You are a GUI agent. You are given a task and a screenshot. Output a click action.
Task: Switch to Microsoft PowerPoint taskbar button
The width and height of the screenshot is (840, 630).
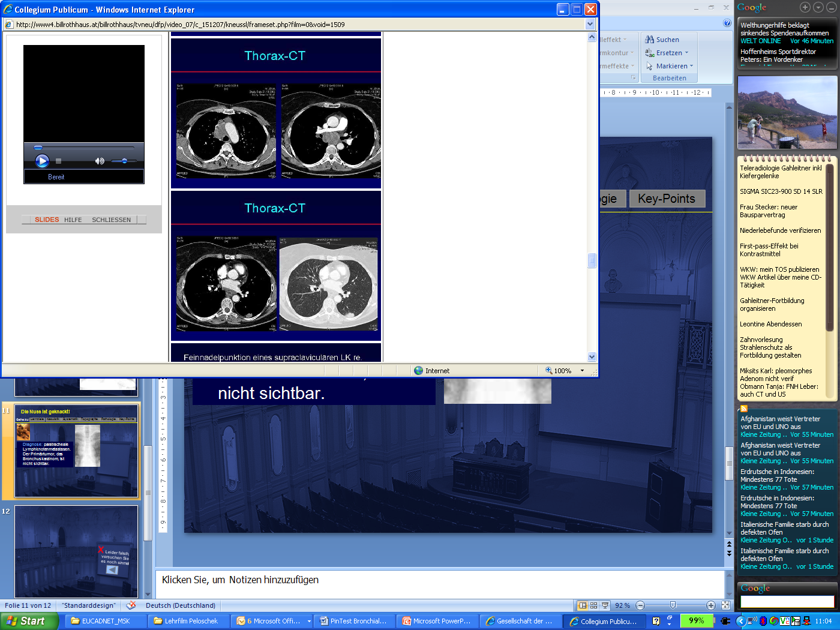439,621
